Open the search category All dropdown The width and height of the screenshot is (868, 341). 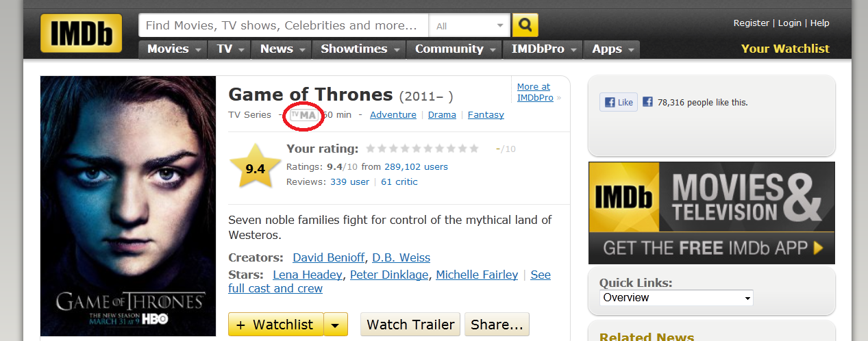tap(469, 26)
